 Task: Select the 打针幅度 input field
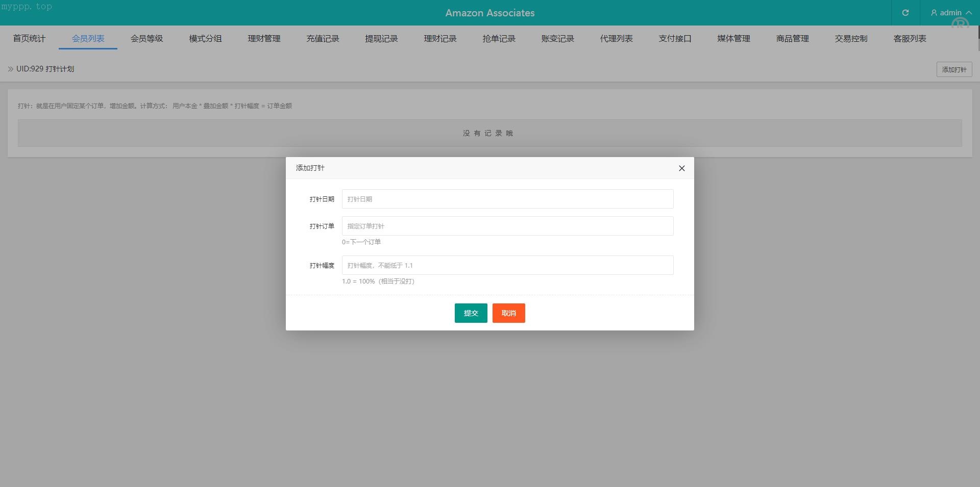click(x=507, y=265)
